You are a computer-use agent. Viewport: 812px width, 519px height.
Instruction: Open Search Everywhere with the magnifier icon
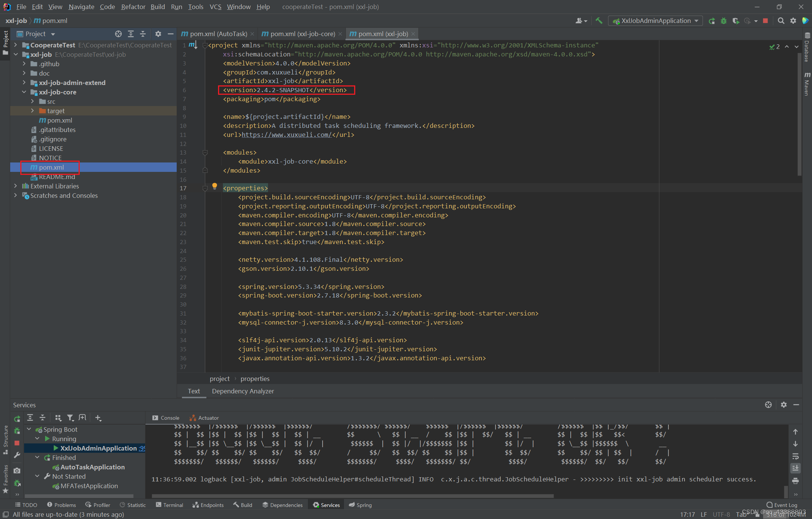click(781, 21)
